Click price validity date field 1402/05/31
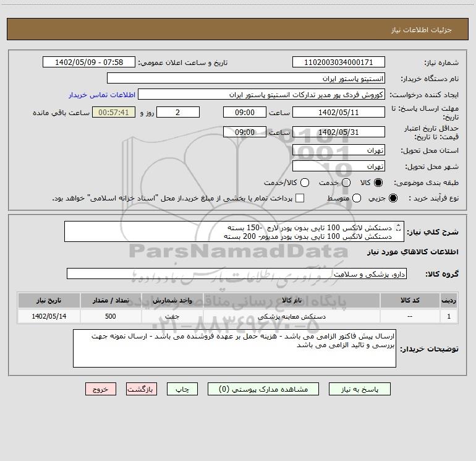 click(339, 132)
